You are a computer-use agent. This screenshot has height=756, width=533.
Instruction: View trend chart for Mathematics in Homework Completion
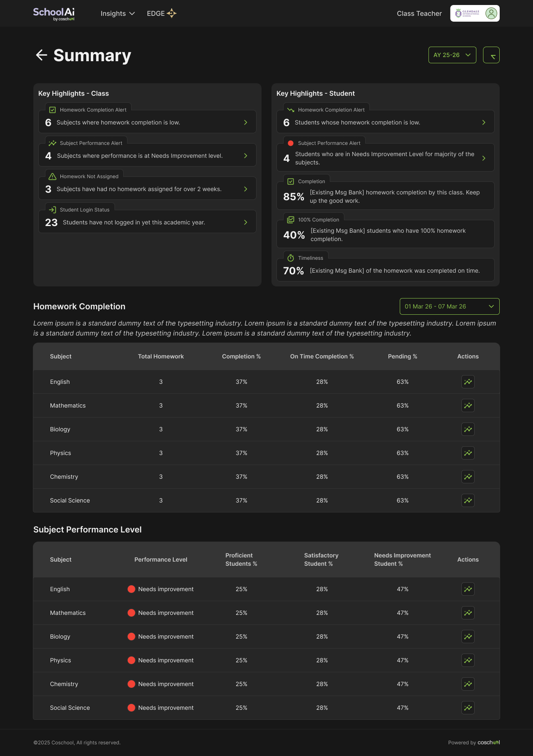468,405
